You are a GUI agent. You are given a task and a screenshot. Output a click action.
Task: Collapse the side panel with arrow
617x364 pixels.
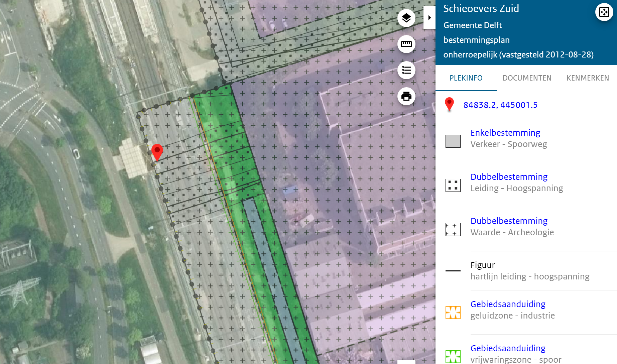[x=429, y=18]
